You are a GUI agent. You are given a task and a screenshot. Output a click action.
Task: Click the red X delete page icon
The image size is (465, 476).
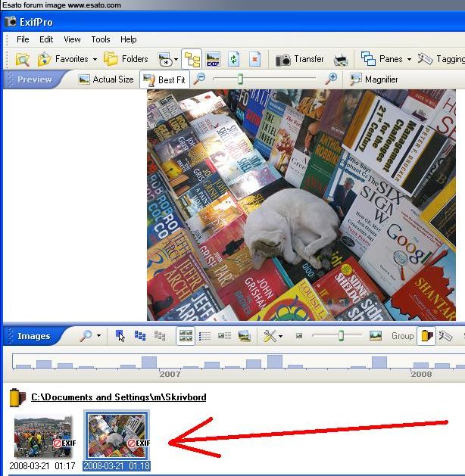point(254,59)
